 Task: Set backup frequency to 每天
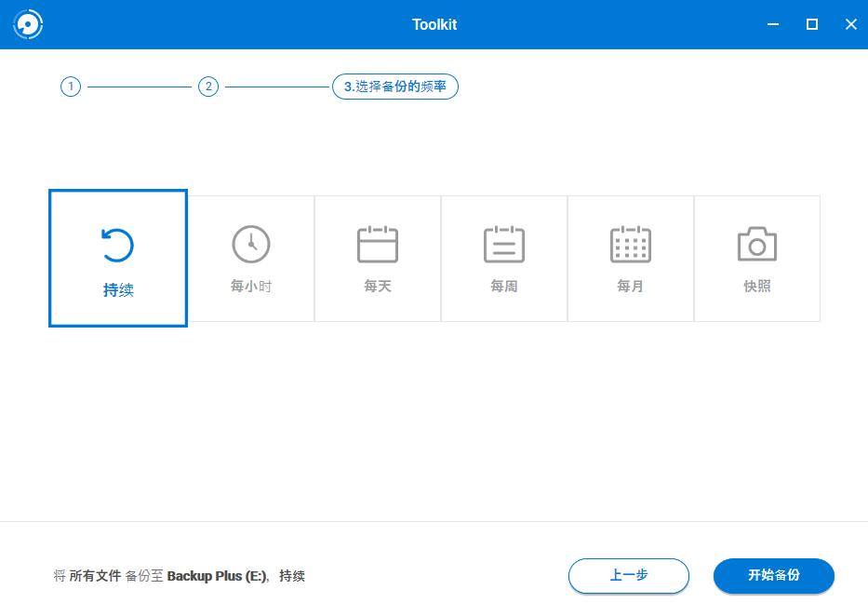point(377,258)
